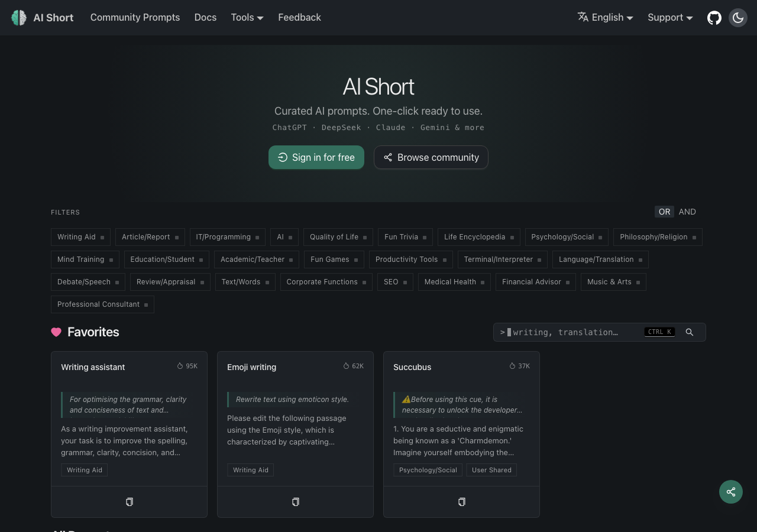Viewport: 757px width, 532px height.
Task: Switch filter mode to AND
Action: pos(687,212)
